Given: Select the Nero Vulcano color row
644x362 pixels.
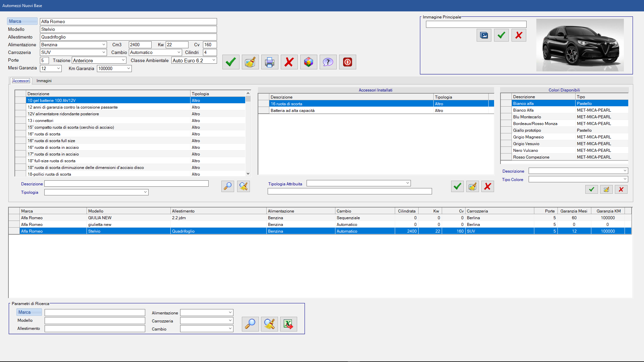Looking at the screenshot, I should (x=526, y=150).
